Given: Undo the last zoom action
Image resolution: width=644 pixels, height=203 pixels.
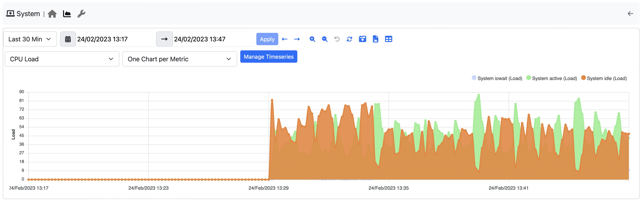Looking at the screenshot, I should pos(337,39).
